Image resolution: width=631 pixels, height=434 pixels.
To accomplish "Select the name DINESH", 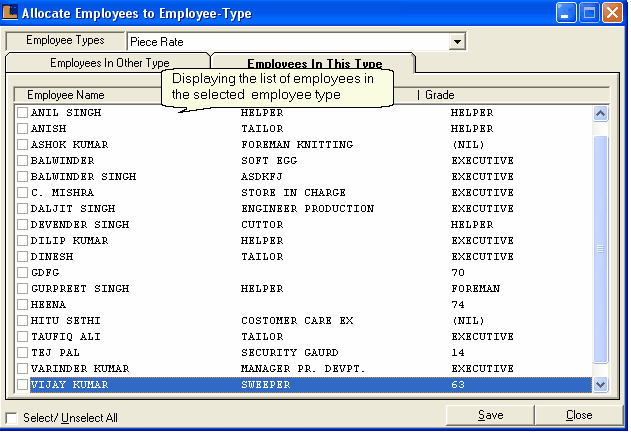I will [52, 256].
